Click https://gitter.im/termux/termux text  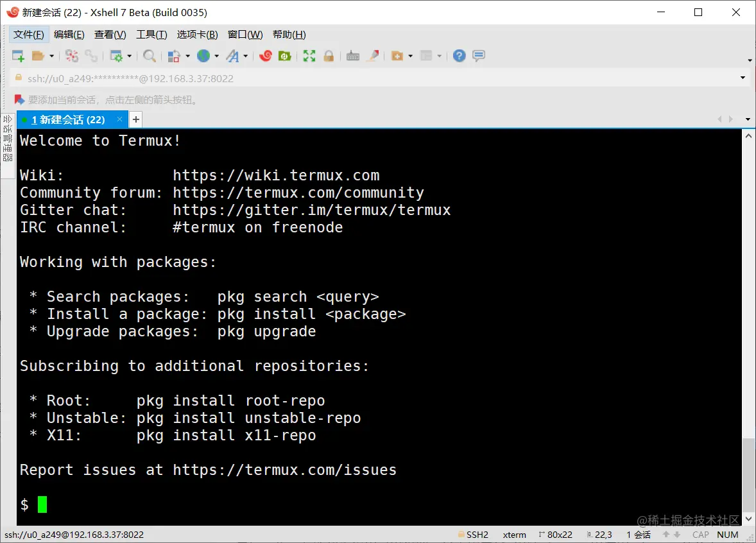tap(312, 210)
